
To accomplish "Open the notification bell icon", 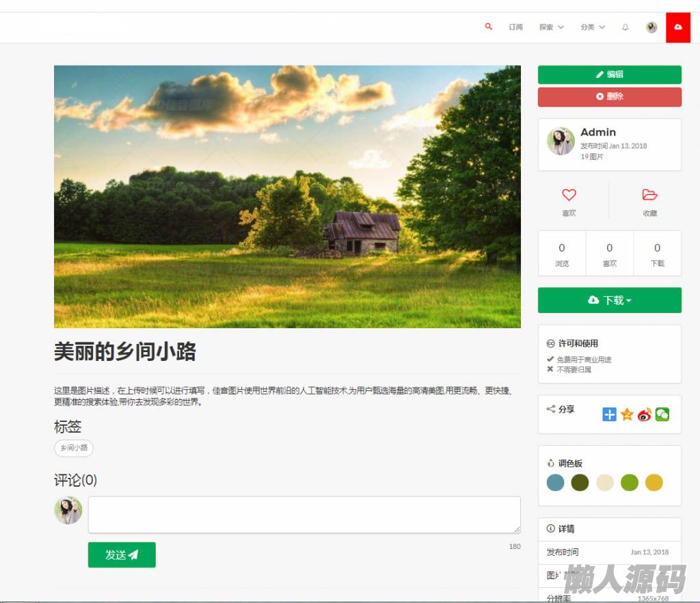I will coord(625,27).
